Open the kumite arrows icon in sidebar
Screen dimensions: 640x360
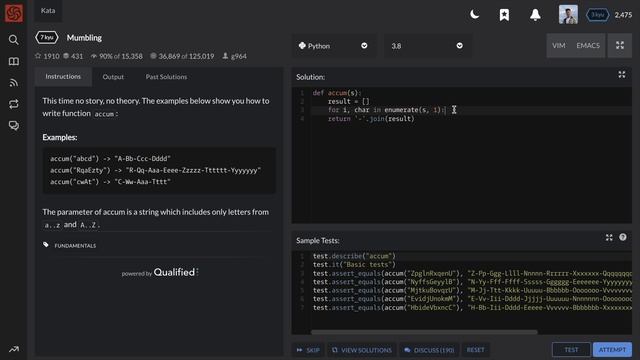tap(14, 104)
